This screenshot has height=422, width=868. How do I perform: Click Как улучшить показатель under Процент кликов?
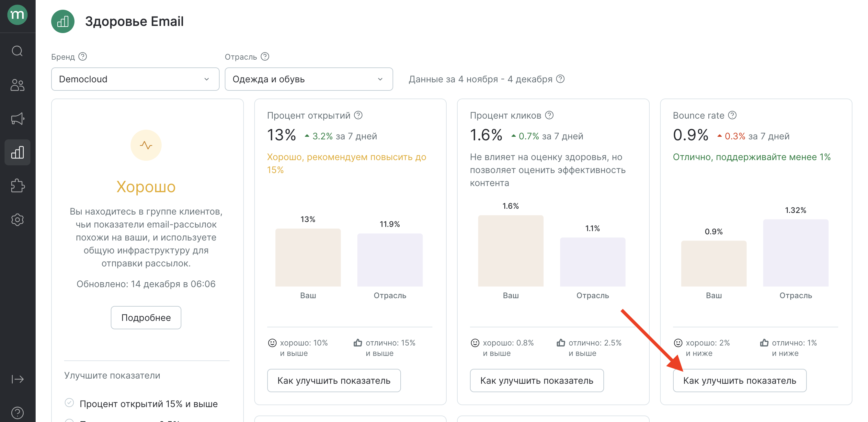[537, 381]
